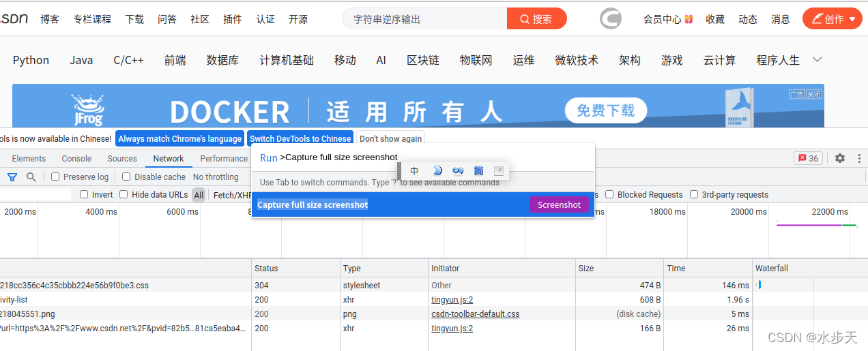Click the CSDN search input field
Image resolution: width=868 pixels, height=351 pixels.
pos(424,19)
